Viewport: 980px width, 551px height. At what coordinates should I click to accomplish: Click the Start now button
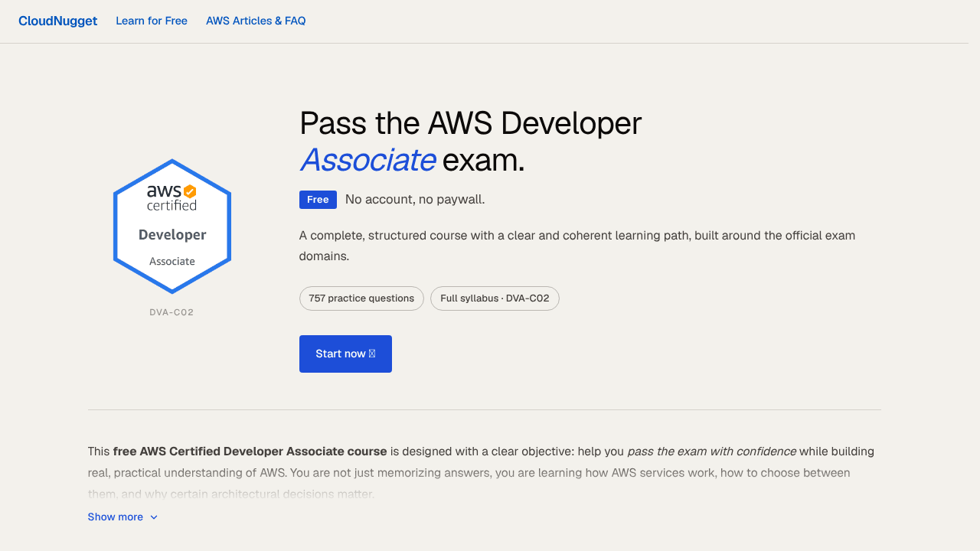pos(345,354)
